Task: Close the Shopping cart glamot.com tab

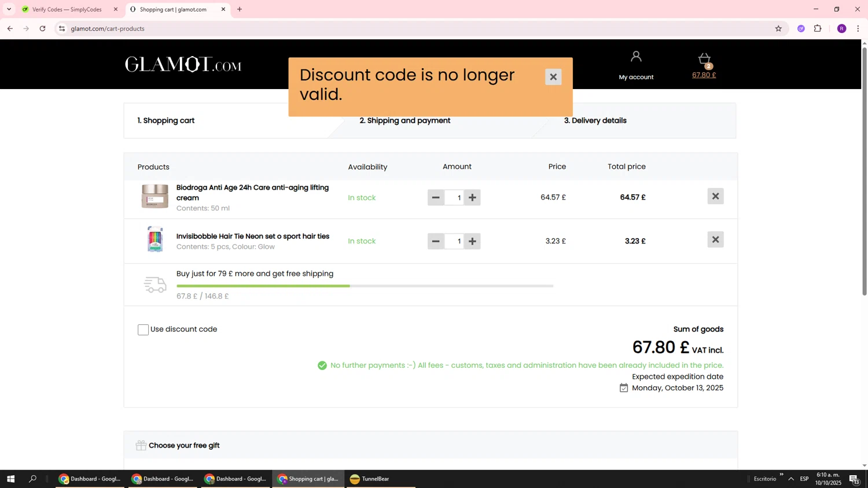Action: click(x=223, y=9)
